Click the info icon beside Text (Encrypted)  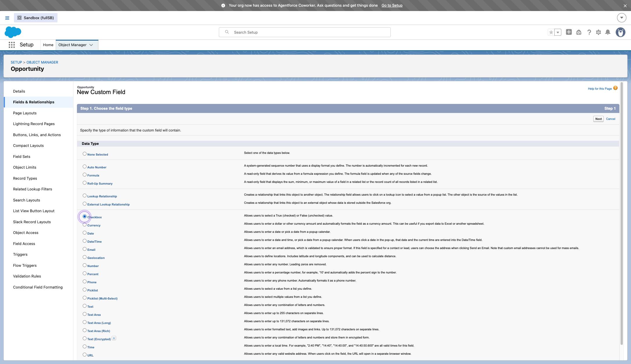click(114, 338)
